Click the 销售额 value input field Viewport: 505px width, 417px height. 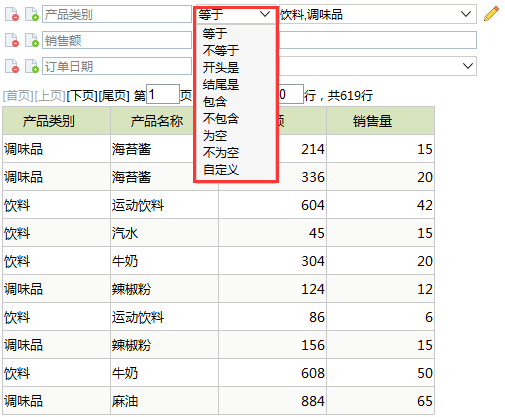378,40
